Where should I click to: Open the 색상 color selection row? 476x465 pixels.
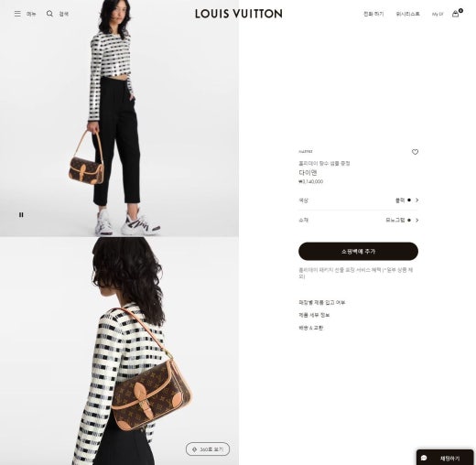click(358, 200)
